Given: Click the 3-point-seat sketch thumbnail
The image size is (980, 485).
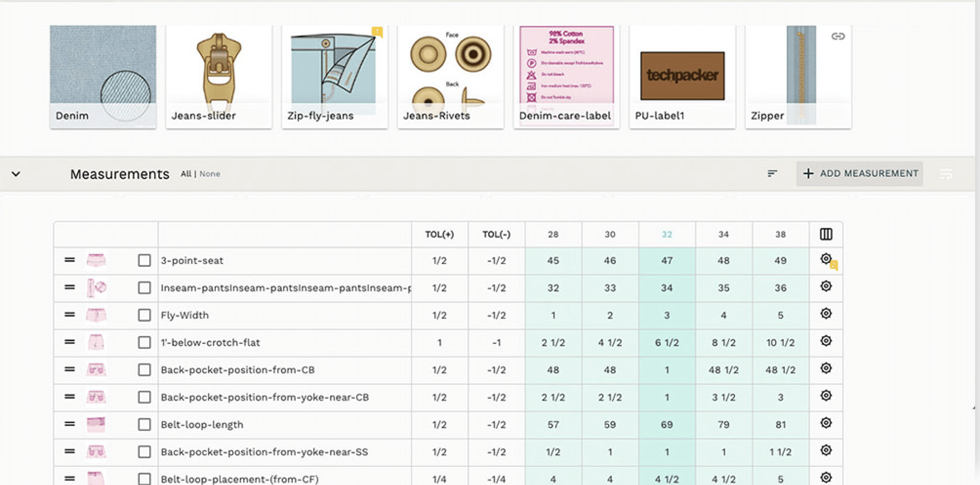Looking at the screenshot, I should point(96,261).
